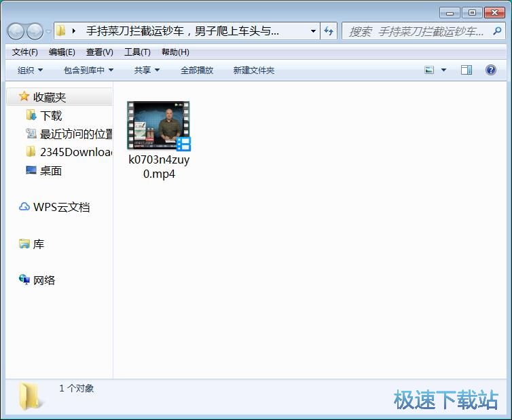Select 库 in navigation pane

pos(39,244)
